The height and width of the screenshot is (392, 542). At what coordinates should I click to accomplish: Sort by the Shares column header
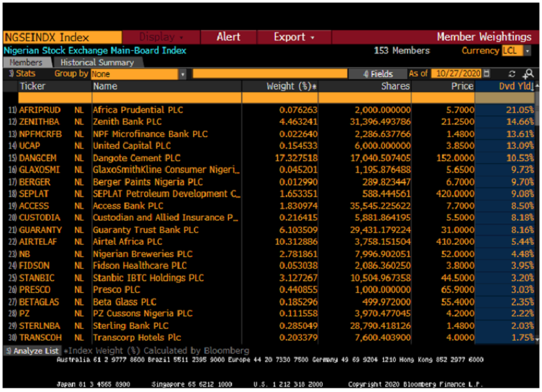tap(396, 86)
